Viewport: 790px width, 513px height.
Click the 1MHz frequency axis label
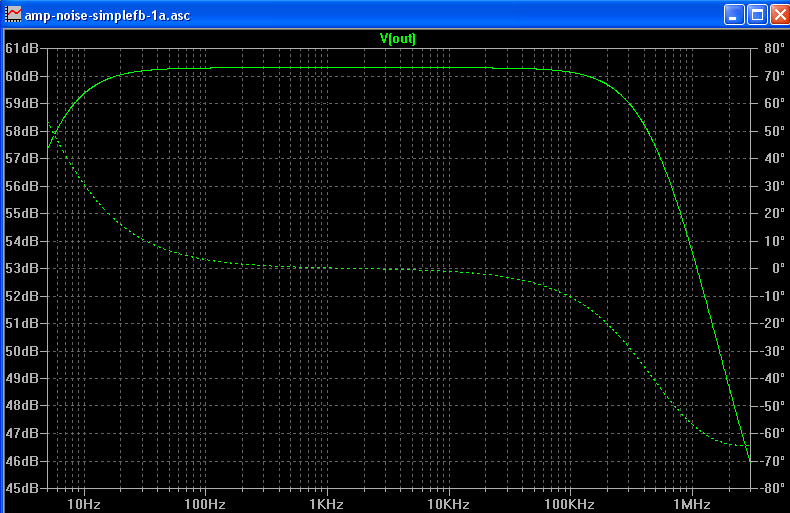(692, 504)
